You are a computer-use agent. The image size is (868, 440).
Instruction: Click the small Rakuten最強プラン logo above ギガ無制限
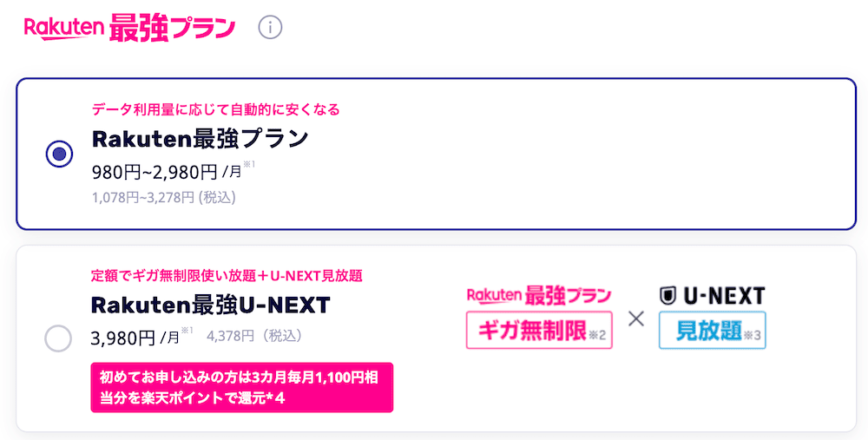click(x=539, y=296)
